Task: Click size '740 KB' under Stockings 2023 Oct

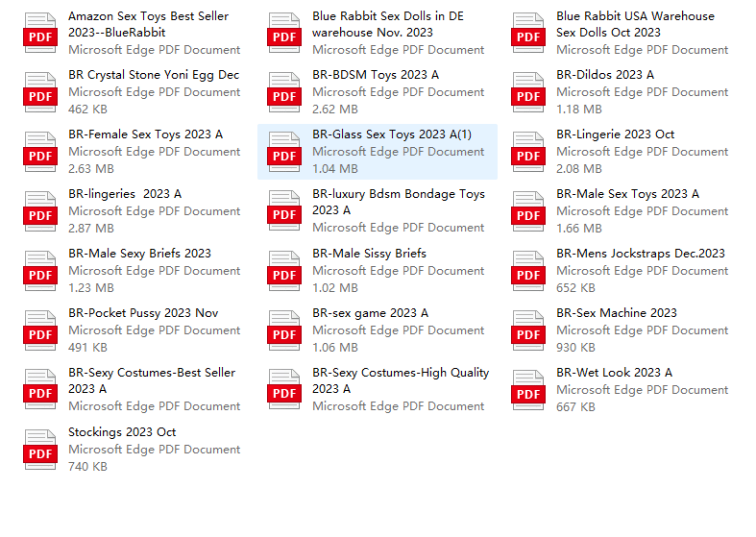Action: point(87,467)
